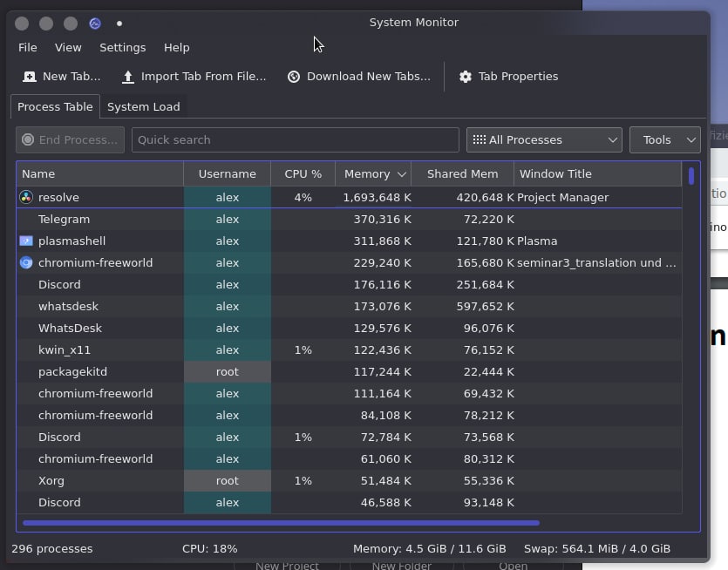Click the 4% CPU value of resolve
Image resolution: width=728 pixels, height=570 pixels.
coord(303,197)
